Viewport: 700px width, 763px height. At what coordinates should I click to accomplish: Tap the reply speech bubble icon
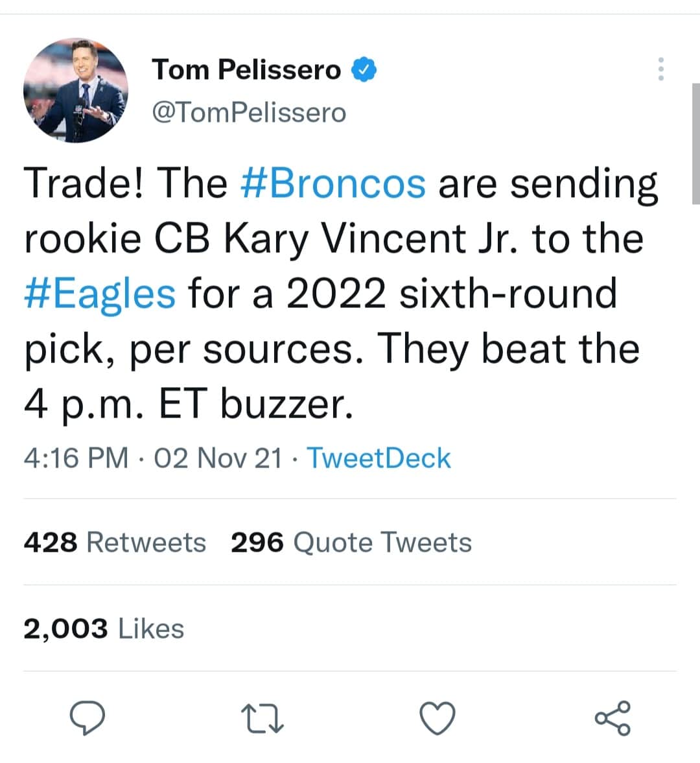87,718
